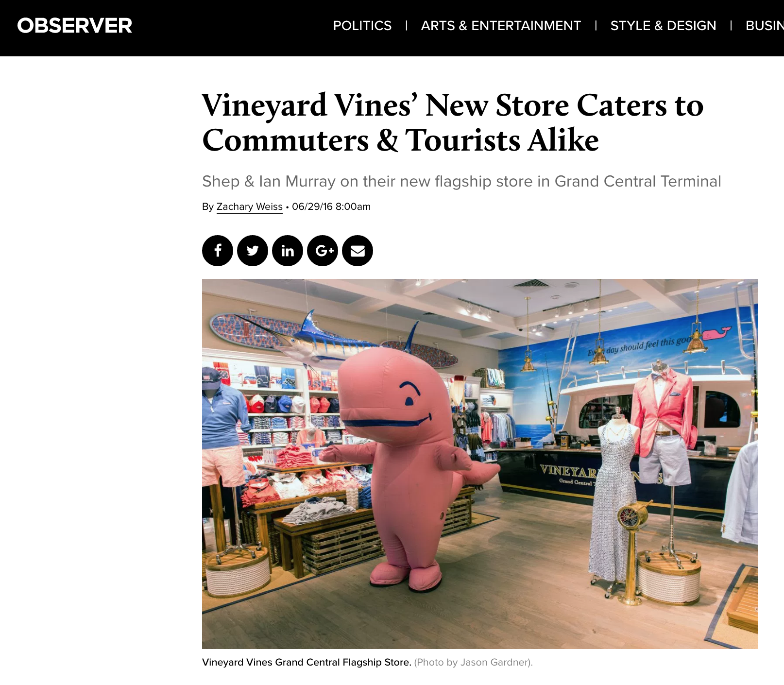Open the Arts & Entertainment section
Screen dimensions: 784x685
tap(501, 26)
